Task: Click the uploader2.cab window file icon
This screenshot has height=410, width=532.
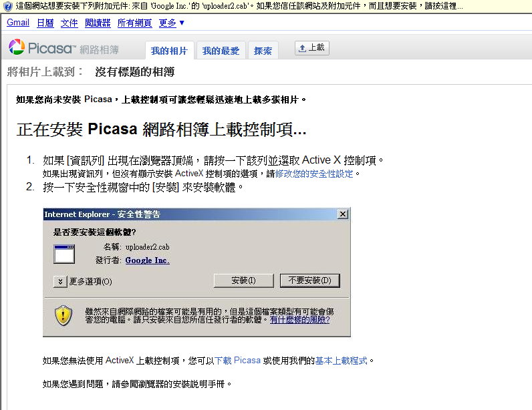Action: click(64, 254)
